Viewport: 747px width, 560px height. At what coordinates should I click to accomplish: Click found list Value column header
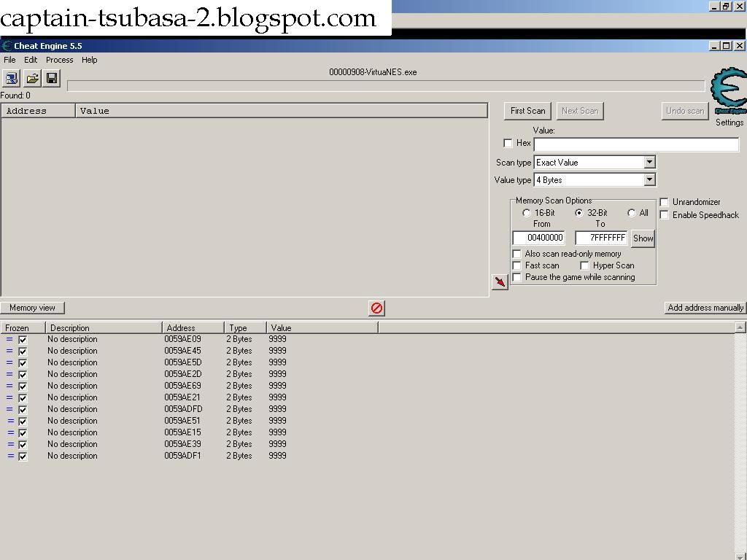281,111
